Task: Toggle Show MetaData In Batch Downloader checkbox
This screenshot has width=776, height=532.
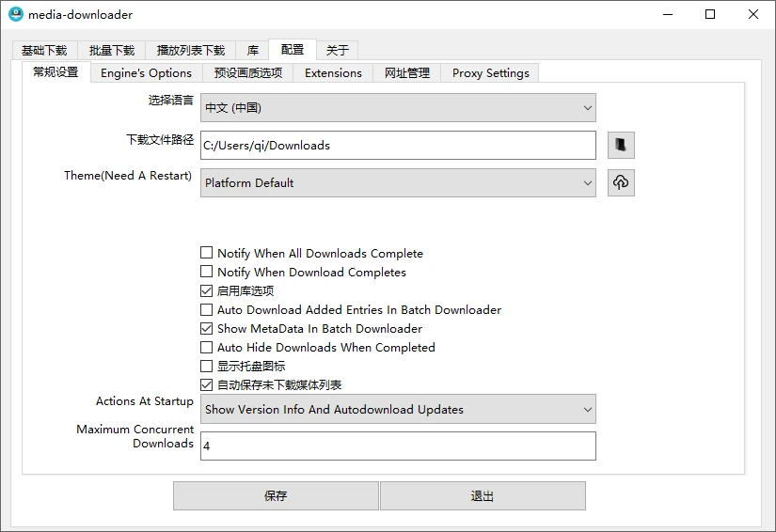Action: 207,328
